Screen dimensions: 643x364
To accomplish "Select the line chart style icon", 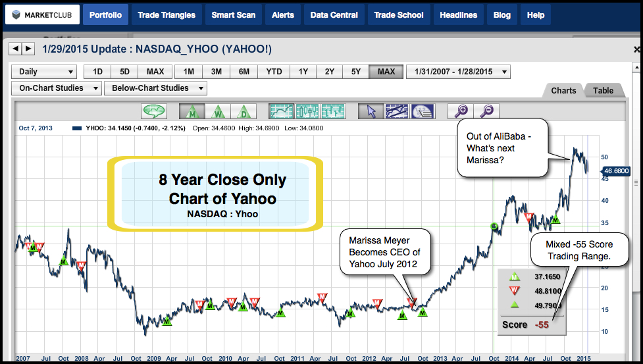I will point(281,111).
